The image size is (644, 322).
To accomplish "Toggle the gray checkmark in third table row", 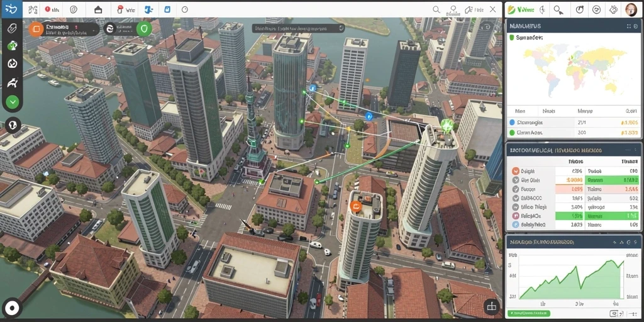I will pyautogui.click(x=516, y=189).
